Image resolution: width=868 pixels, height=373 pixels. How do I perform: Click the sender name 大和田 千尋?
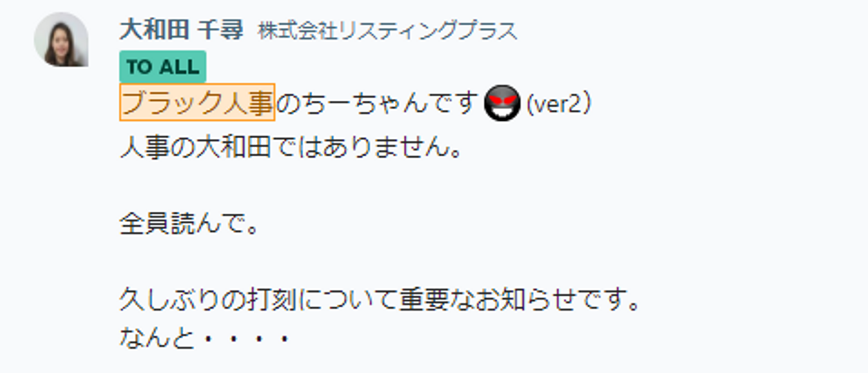[181, 30]
